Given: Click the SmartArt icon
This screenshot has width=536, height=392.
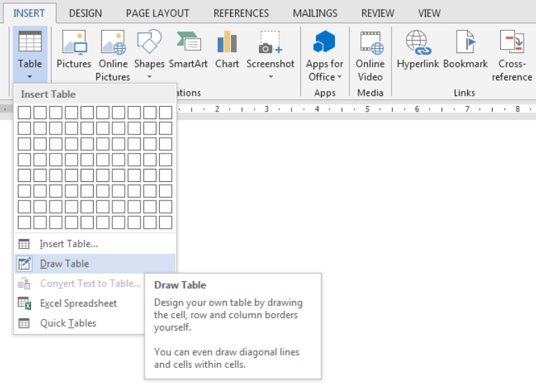Looking at the screenshot, I should (x=188, y=43).
